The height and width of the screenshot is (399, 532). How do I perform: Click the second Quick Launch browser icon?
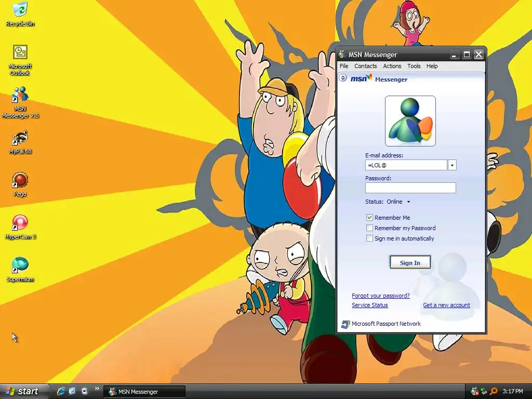(72, 391)
